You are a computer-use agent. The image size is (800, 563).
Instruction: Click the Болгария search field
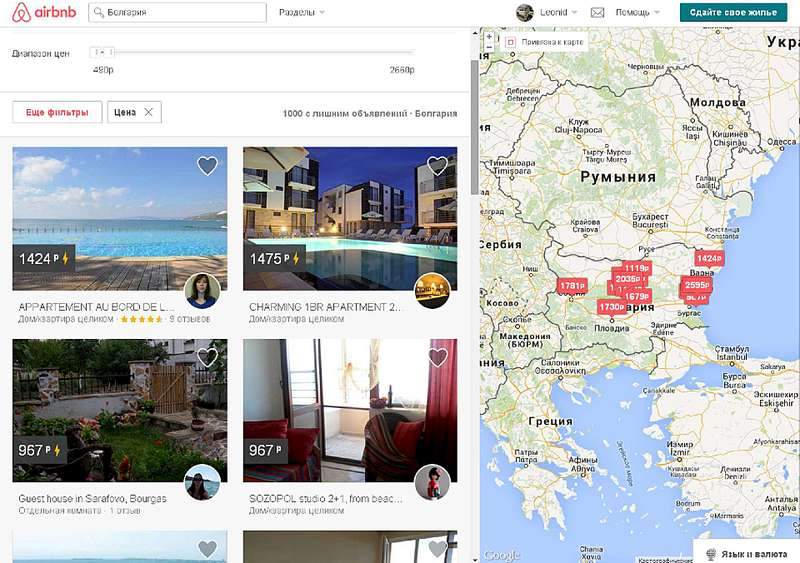pos(177,12)
